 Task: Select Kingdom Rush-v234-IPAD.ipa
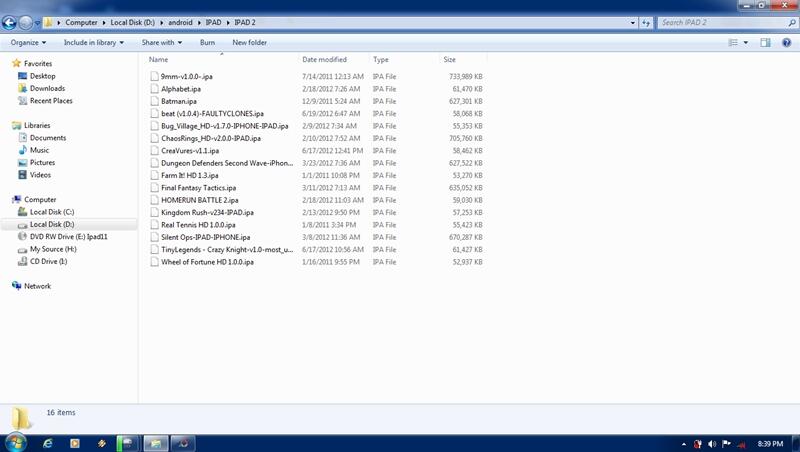pyautogui.click(x=207, y=212)
